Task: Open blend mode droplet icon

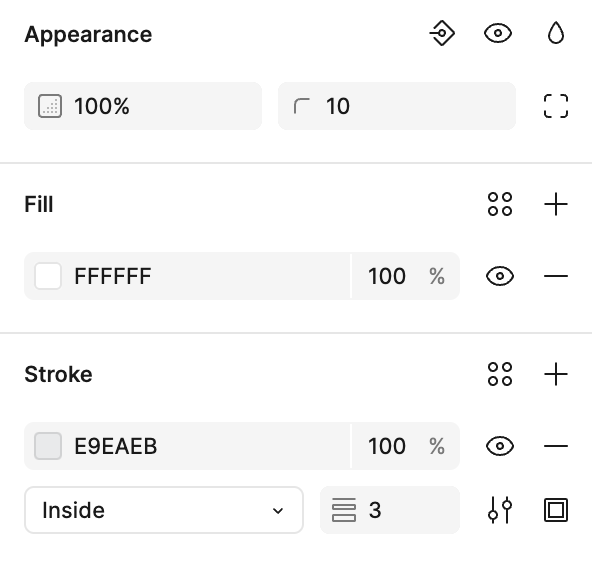Action: coord(556,34)
